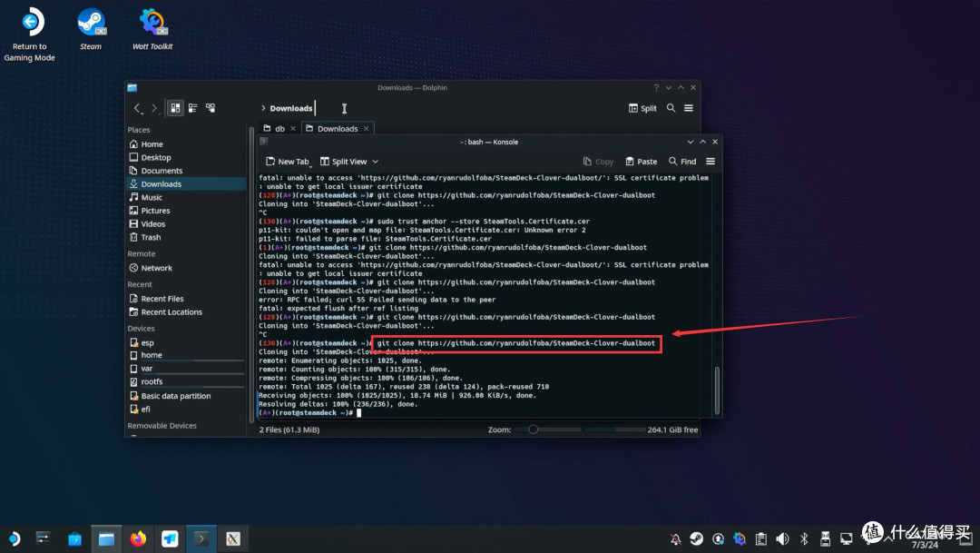Click the Split button in Dolphin

642,108
